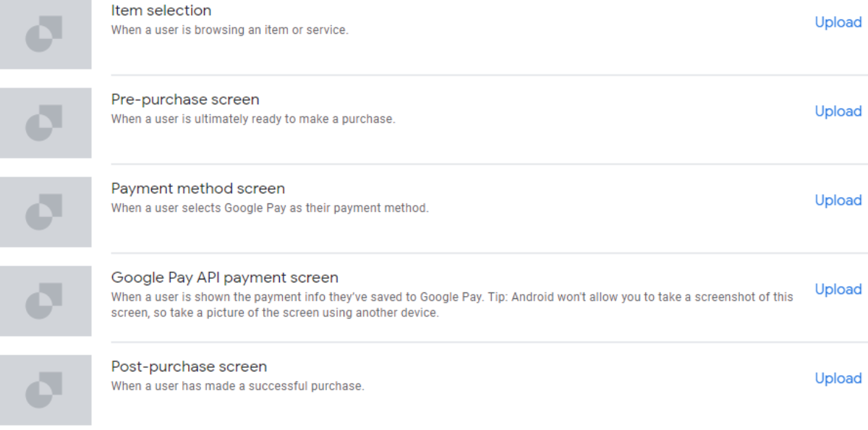Click the Payment method screen placeholder thumbnail
The height and width of the screenshot is (430, 868).
click(46, 212)
